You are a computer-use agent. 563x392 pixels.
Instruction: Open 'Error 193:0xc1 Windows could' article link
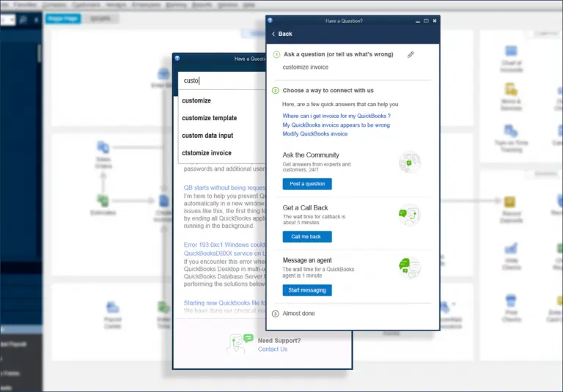point(224,249)
